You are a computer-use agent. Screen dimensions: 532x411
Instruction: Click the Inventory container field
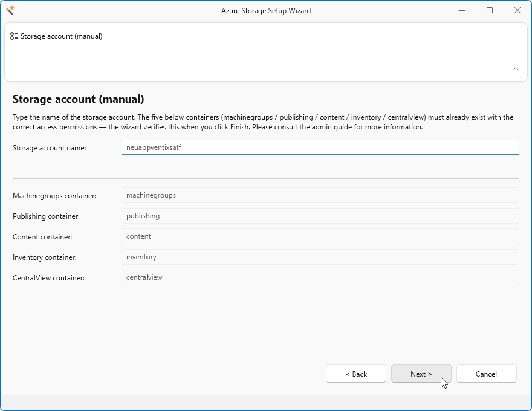320,257
